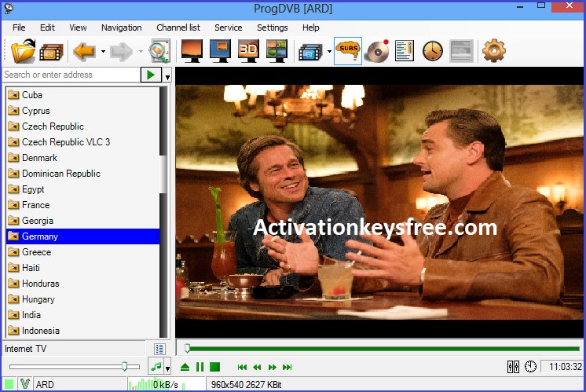Rewind with the double-left arrows

tap(257, 368)
